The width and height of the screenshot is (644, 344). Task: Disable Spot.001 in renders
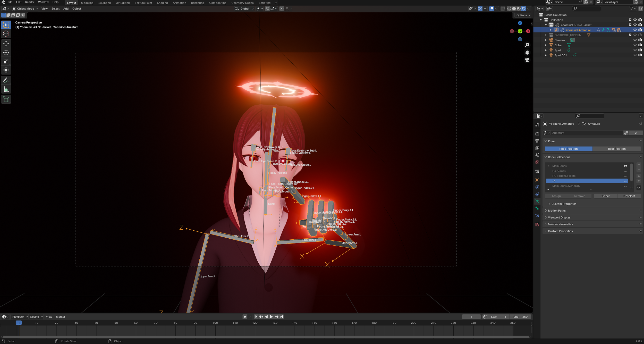tap(640, 55)
